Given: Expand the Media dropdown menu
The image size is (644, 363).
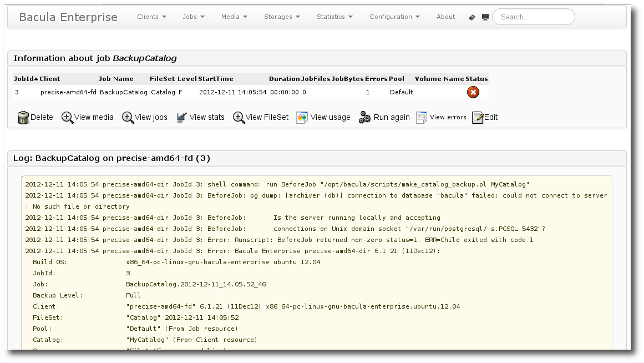Looking at the screenshot, I should point(234,17).
